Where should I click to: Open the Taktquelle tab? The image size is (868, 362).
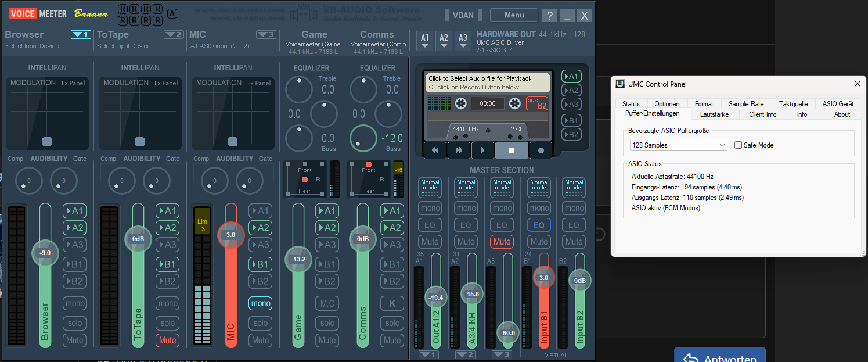tap(793, 104)
